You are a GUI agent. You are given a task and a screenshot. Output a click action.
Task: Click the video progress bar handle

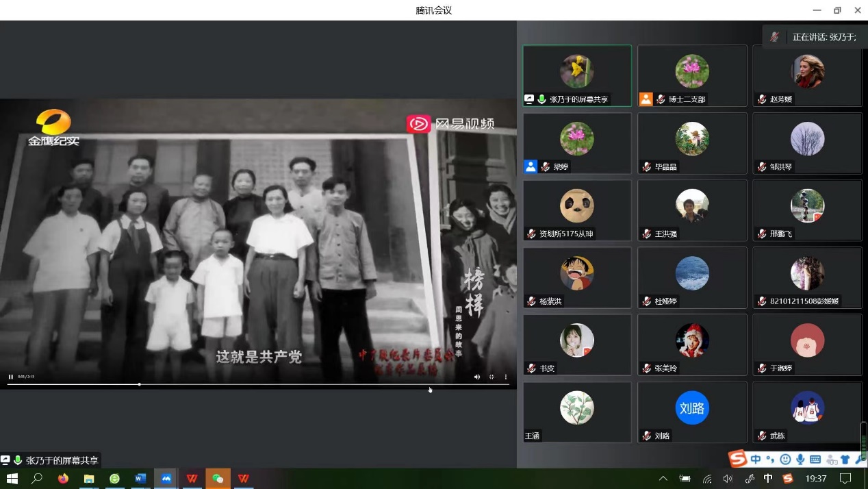(139, 384)
